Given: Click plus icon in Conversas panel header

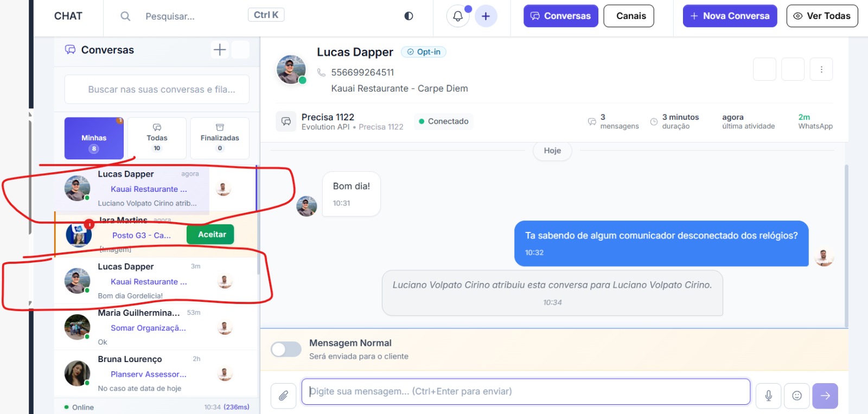Looking at the screenshot, I should (x=220, y=50).
